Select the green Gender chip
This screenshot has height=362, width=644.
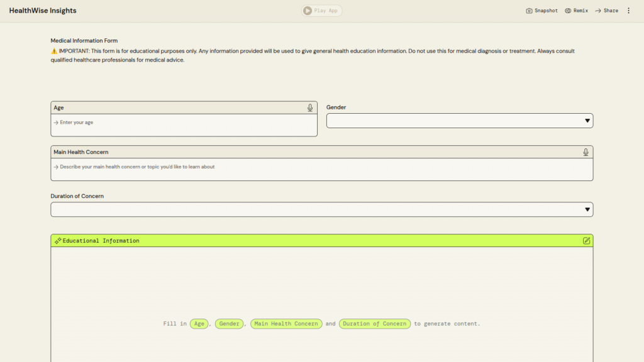tap(229, 324)
